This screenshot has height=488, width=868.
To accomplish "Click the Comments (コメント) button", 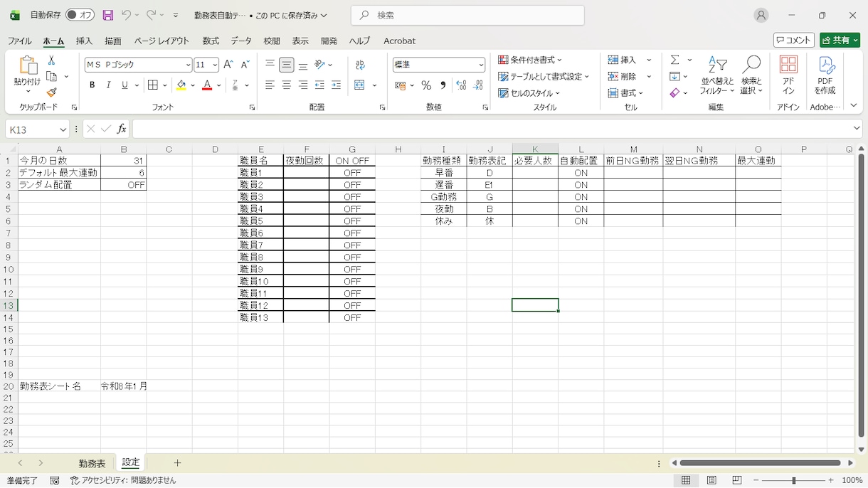I will (x=794, y=40).
